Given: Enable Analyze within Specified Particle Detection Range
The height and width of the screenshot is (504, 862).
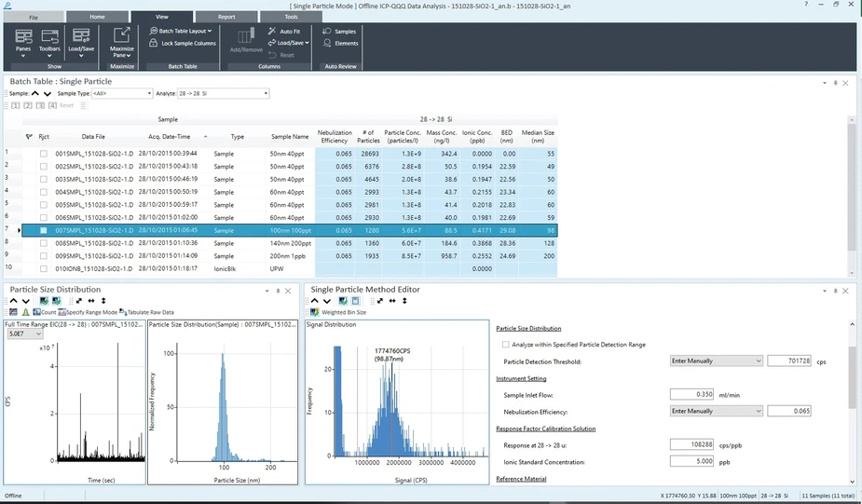Looking at the screenshot, I should (x=505, y=345).
